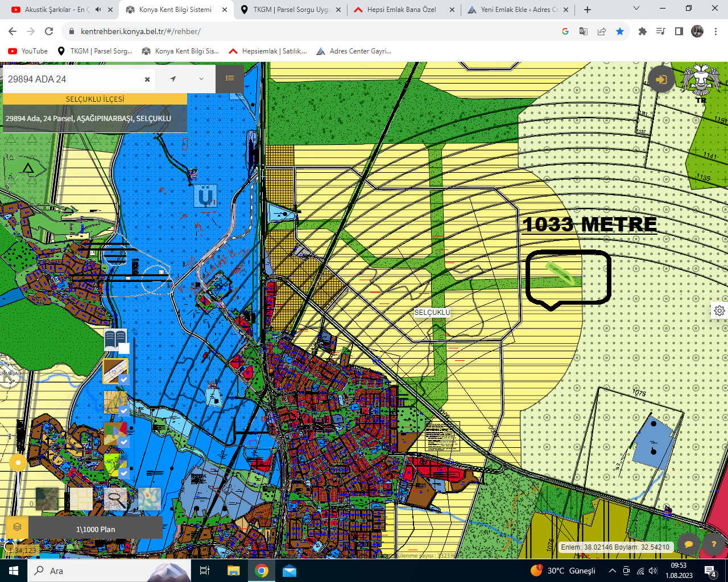
Task: Switch to the TKGM Parsel Sorgu tab
Action: pyautogui.click(x=291, y=10)
